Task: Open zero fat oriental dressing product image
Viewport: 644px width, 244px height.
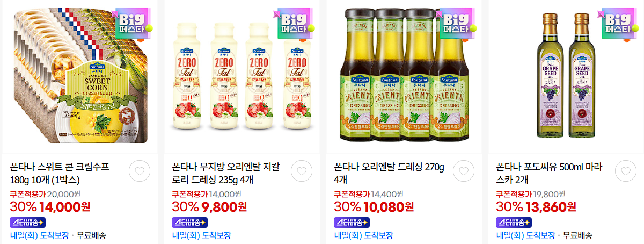Action: pyautogui.click(x=242, y=76)
